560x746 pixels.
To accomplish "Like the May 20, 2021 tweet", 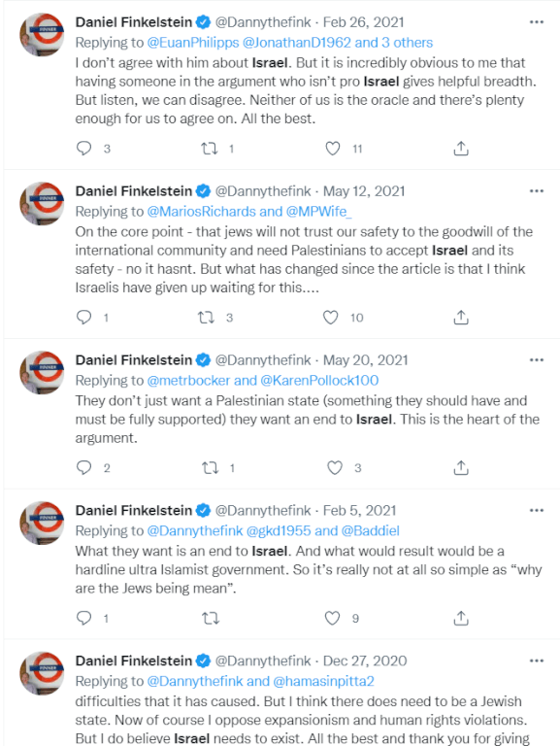I will [x=335, y=467].
